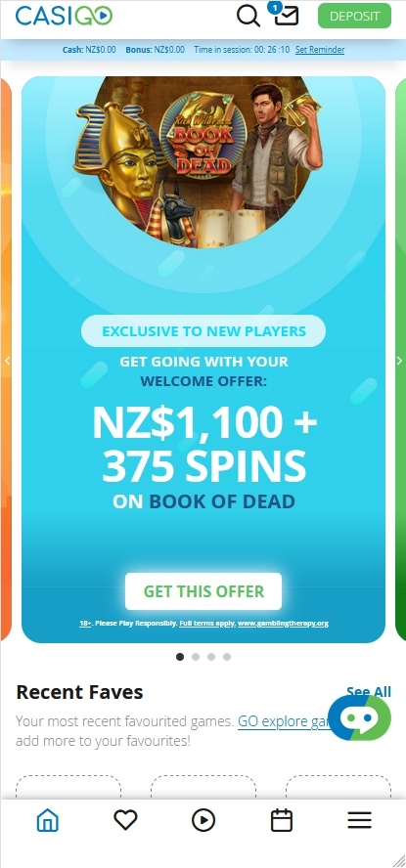The width and height of the screenshot is (406, 868).
Task: Select the third carousel dot
Action: pos(211,657)
